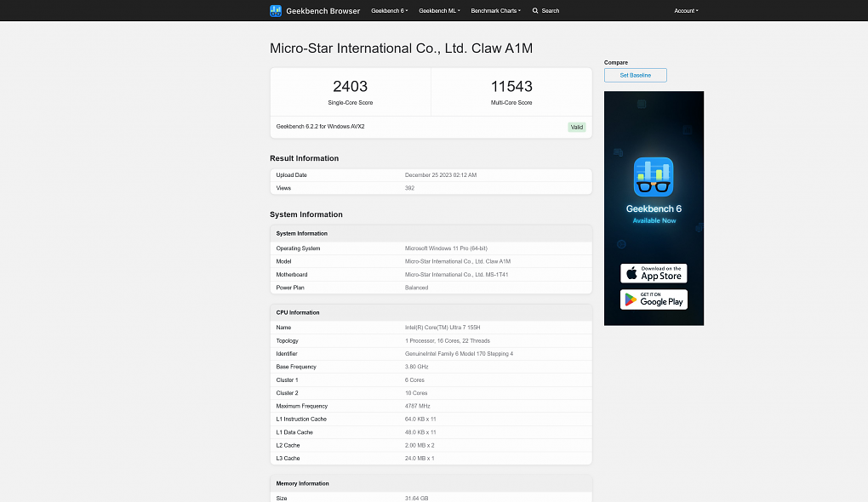Click the CPU name Intel Core Ultra 7 155H
This screenshot has width=868, height=502.
point(443,328)
